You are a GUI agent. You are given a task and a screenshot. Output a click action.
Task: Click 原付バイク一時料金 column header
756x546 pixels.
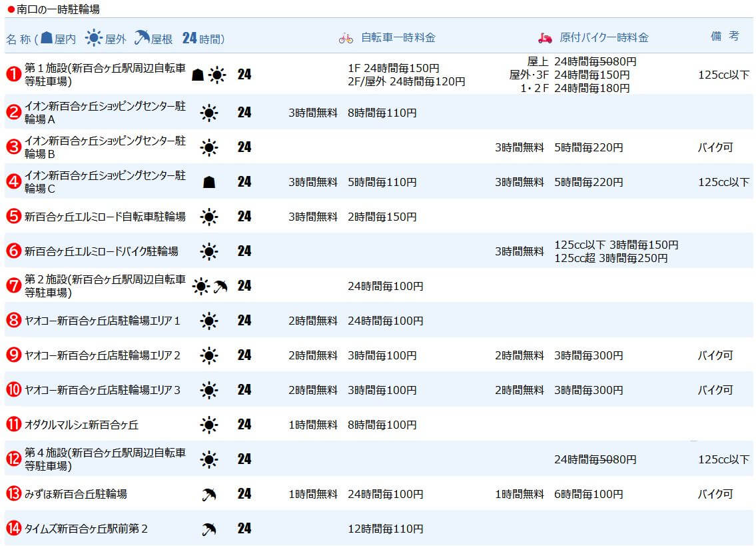point(604,37)
